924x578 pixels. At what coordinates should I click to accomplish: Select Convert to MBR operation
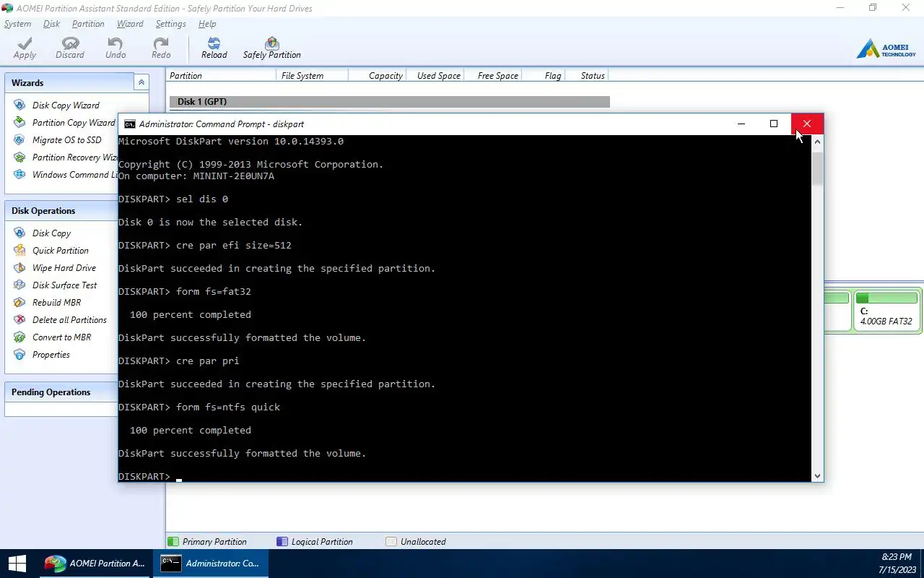[x=52, y=337]
